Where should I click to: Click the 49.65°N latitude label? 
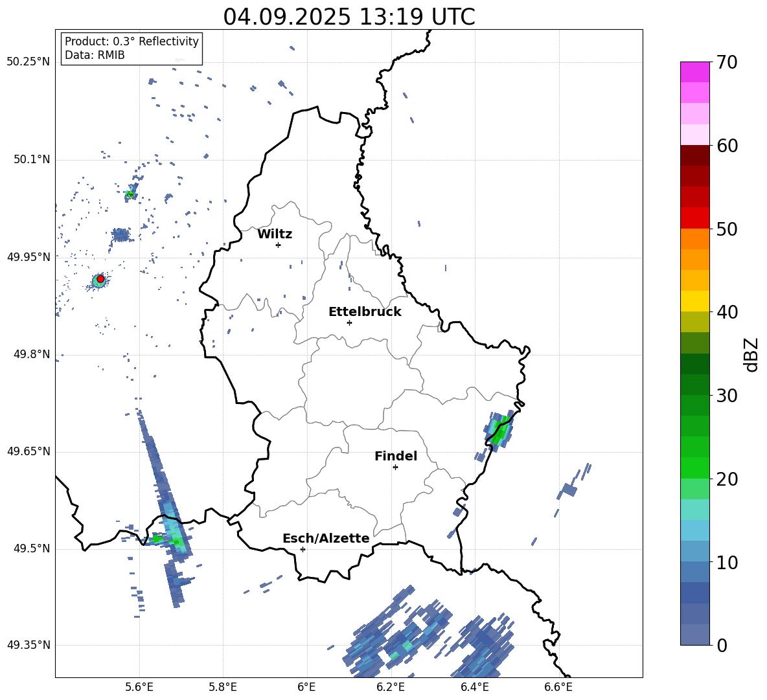29,451
